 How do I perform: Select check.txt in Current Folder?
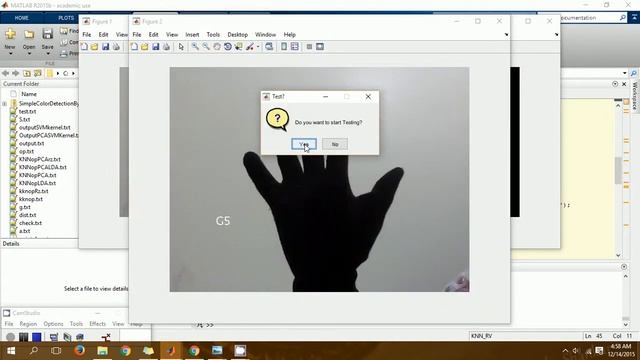coord(30,223)
